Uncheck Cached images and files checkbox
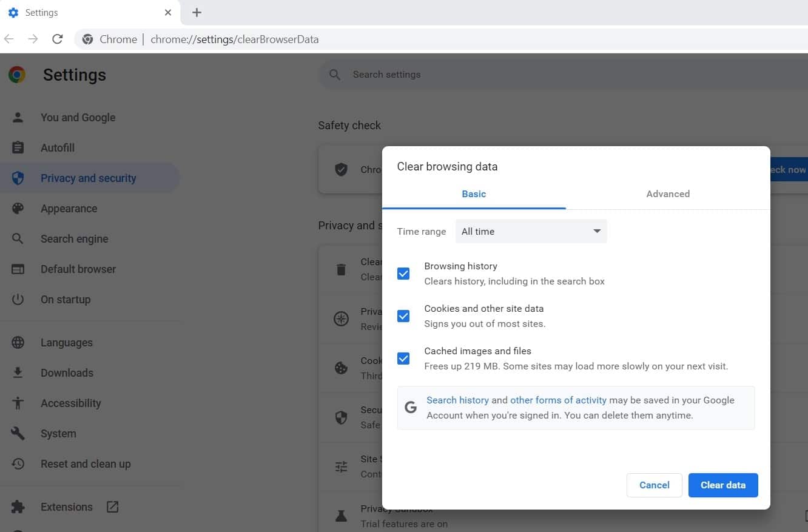Image resolution: width=808 pixels, height=532 pixels. point(403,359)
